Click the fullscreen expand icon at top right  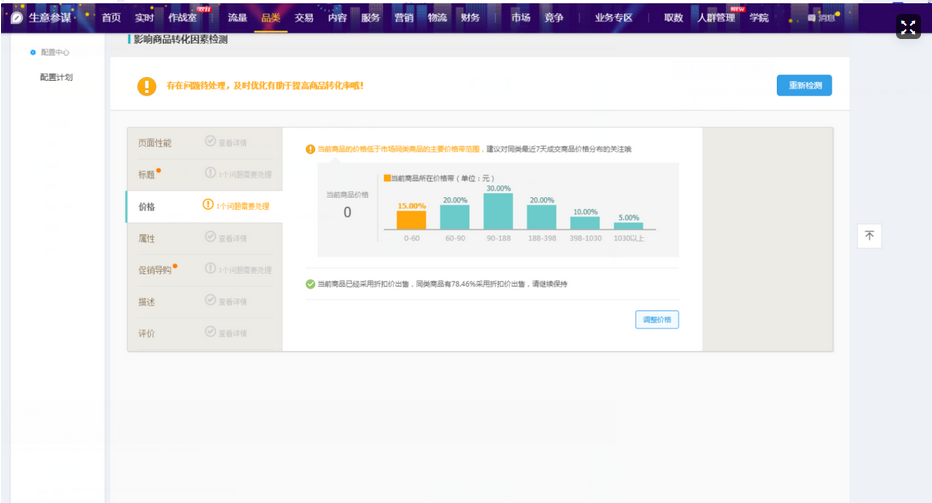click(908, 27)
